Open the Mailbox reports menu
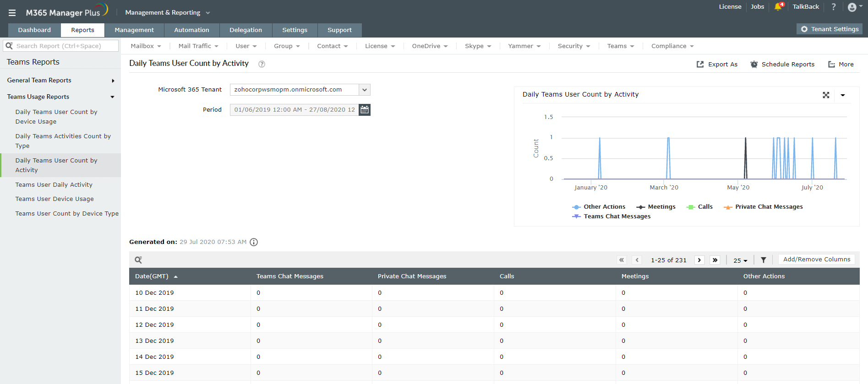Screen dimensions: 868x384 click(x=146, y=46)
